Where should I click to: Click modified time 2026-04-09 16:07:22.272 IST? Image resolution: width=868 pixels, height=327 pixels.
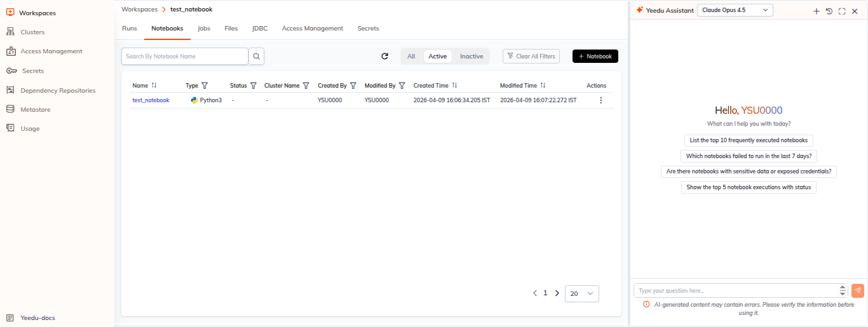[538, 100]
